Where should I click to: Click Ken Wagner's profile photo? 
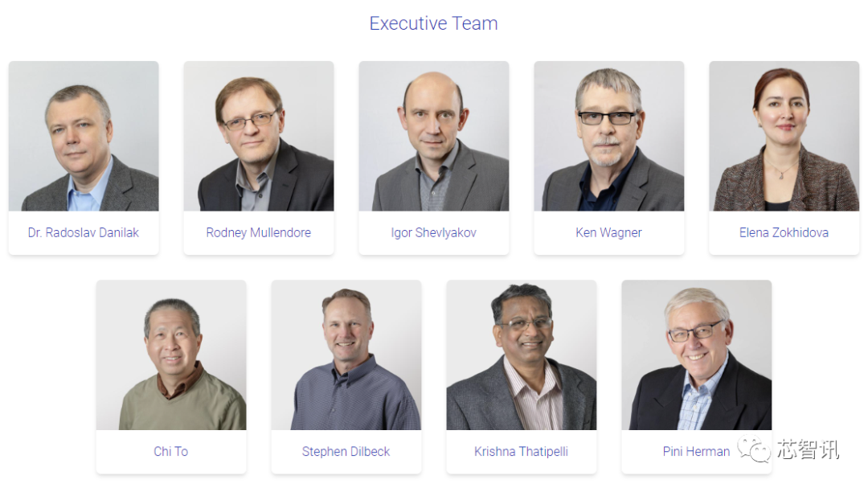609,136
